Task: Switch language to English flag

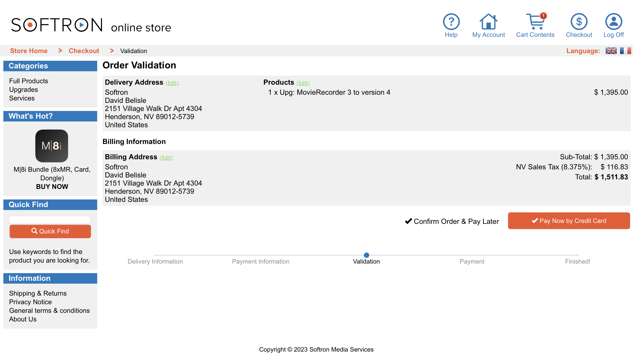Action: [611, 51]
